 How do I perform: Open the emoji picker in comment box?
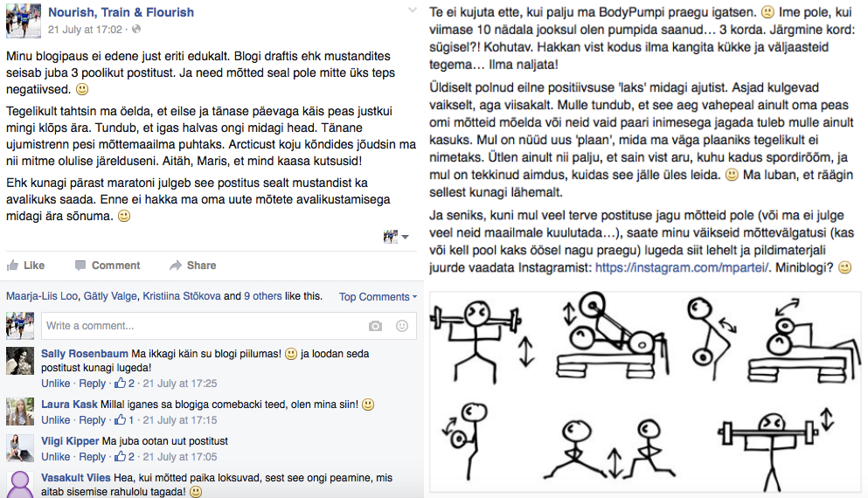(402, 326)
